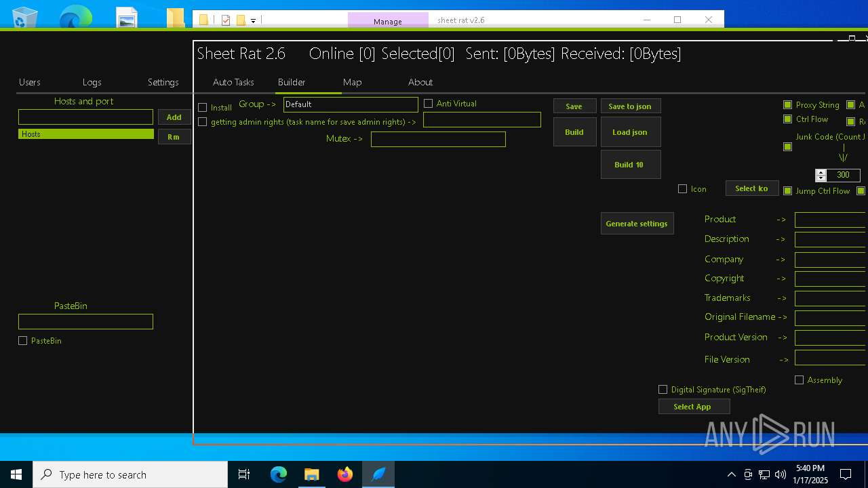Increase the junk code count with the up arrow
The width and height of the screenshot is (868, 488).
coord(821,172)
